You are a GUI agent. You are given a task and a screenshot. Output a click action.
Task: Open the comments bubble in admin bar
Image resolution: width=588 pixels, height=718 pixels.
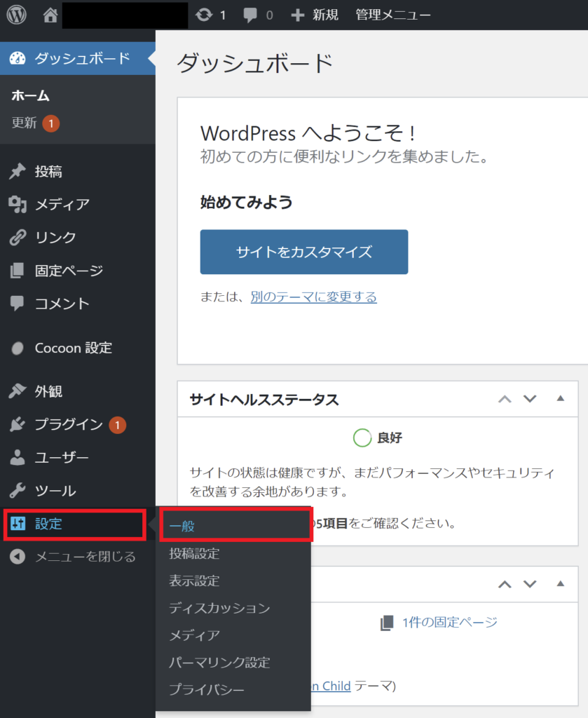tap(249, 15)
